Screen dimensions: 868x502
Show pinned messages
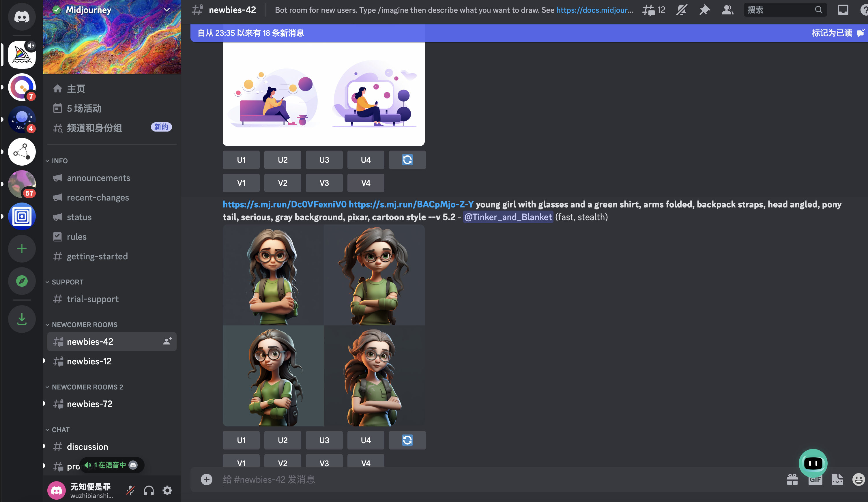click(x=704, y=10)
